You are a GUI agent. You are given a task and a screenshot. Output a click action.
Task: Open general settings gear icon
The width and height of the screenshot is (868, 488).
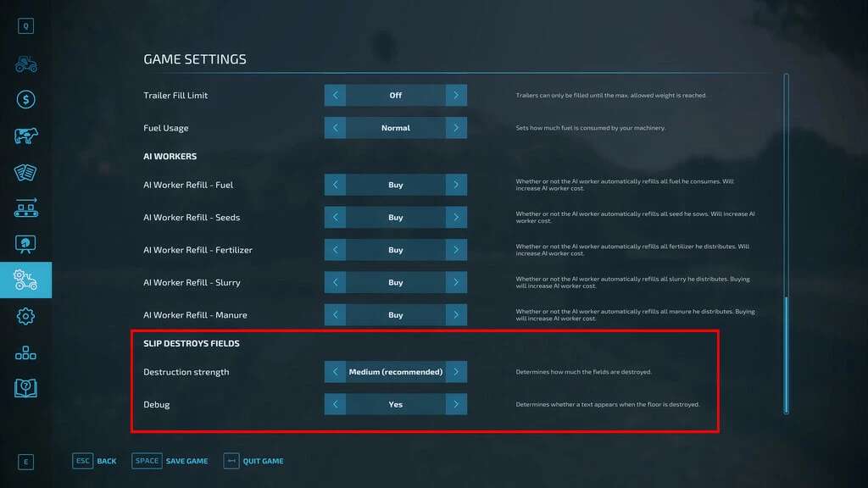pos(25,316)
